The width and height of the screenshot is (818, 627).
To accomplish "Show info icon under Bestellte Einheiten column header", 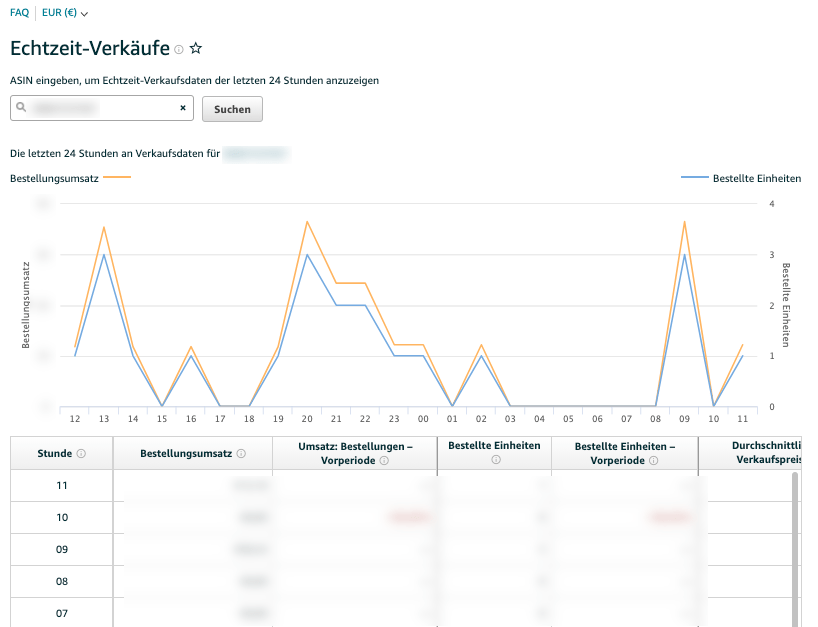I will pos(496,460).
